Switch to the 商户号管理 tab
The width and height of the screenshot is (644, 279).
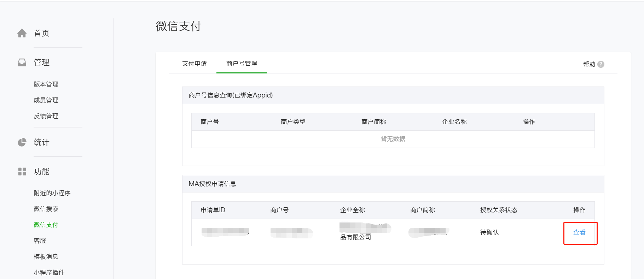point(242,64)
